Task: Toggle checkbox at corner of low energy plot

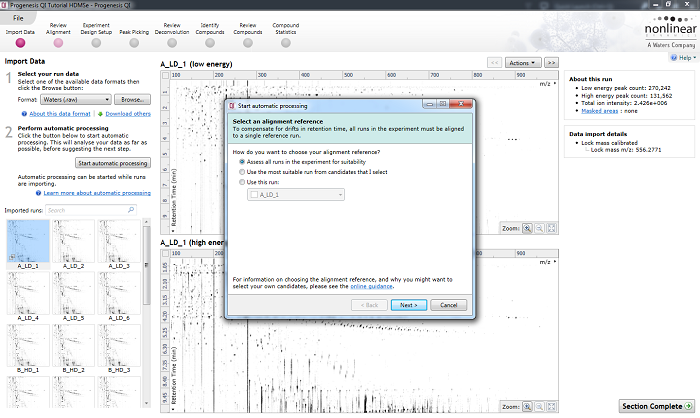Action: (165, 75)
